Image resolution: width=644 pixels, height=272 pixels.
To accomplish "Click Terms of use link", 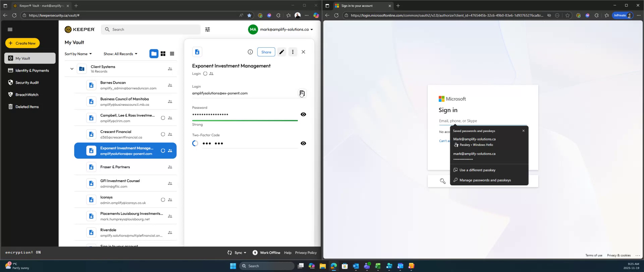I will coord(594,256).
